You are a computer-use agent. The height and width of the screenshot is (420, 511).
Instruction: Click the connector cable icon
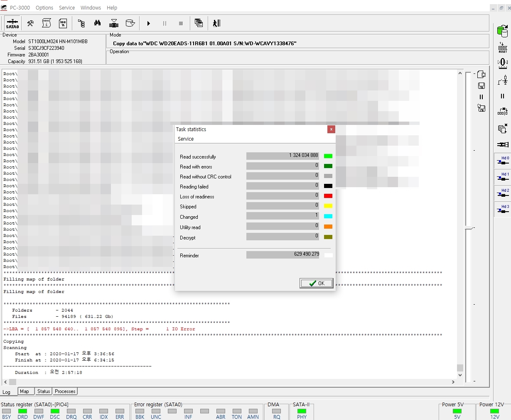click(x=503, y=144)
